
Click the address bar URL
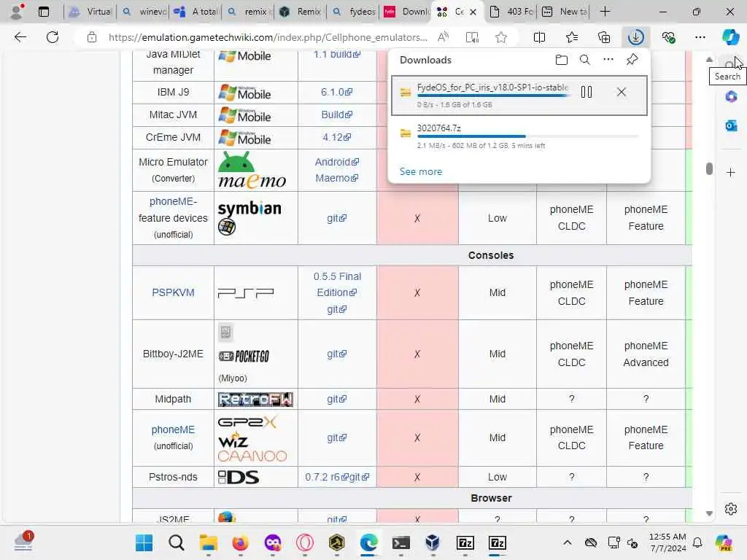tap(268, 37)
